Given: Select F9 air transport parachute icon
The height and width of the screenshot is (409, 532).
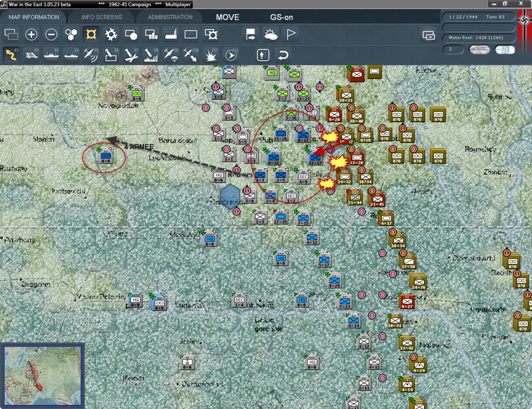Looking at the screenshot, I should click(x=170, y=55).
